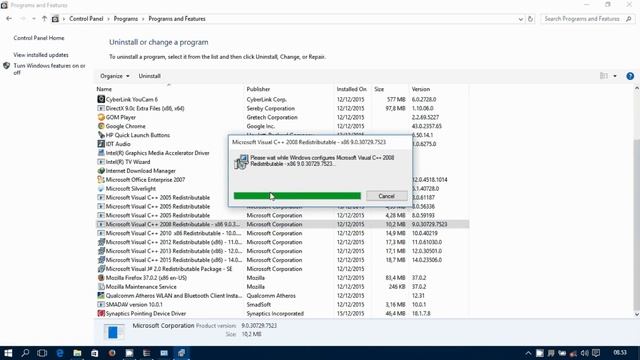Click the SMADAV version 10.0.1 icon
Image resolution: width=640 pixels, height=360 pixels.
[x=101, y=304]
